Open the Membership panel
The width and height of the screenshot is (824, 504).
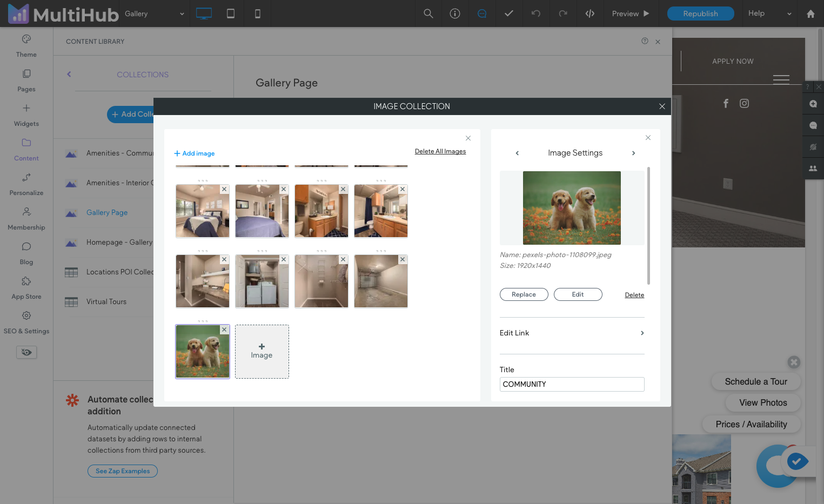26,219
